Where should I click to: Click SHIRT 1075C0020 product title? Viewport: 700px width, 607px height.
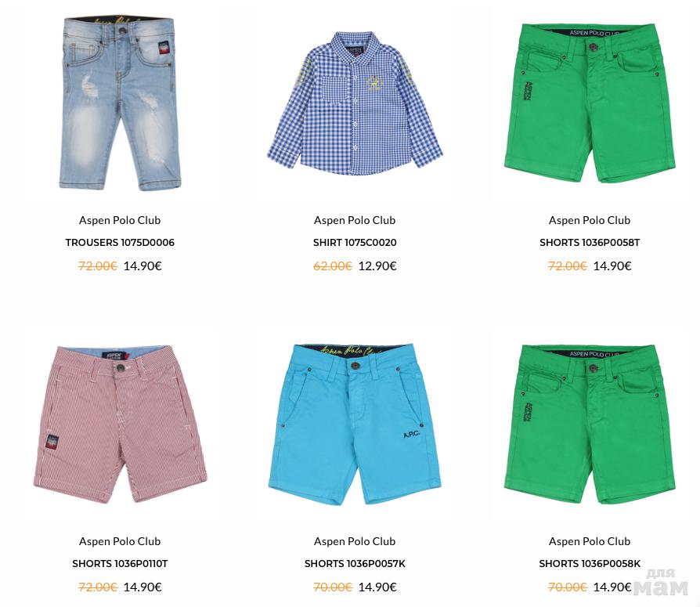point(355,243)
